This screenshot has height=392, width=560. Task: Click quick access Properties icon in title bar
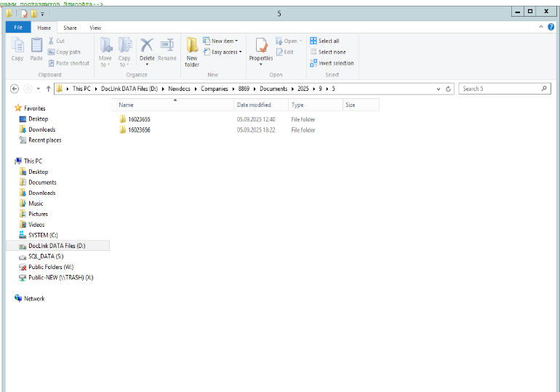pyautogui.click(x=24, y=14)
